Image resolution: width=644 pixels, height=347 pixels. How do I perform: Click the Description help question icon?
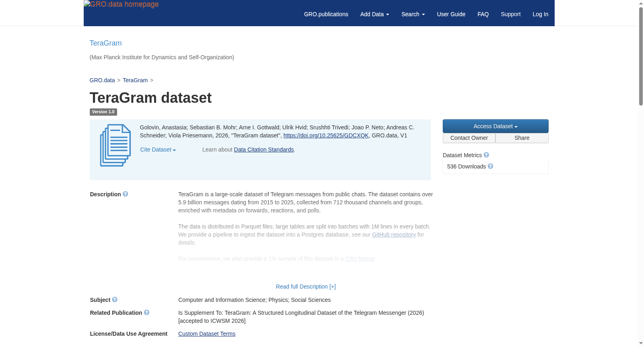pyautogui.click(x=126, y=194)
